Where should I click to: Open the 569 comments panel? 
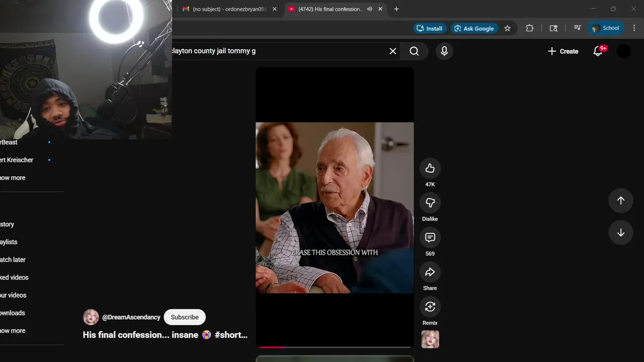pos(430,237)
